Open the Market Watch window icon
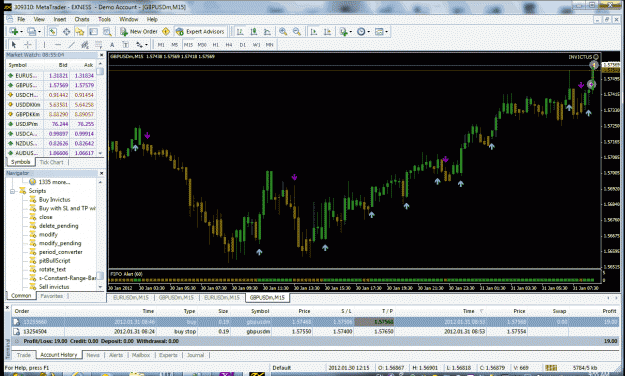The width and height of the screenshot is (625, 376). tap(53, 31)
